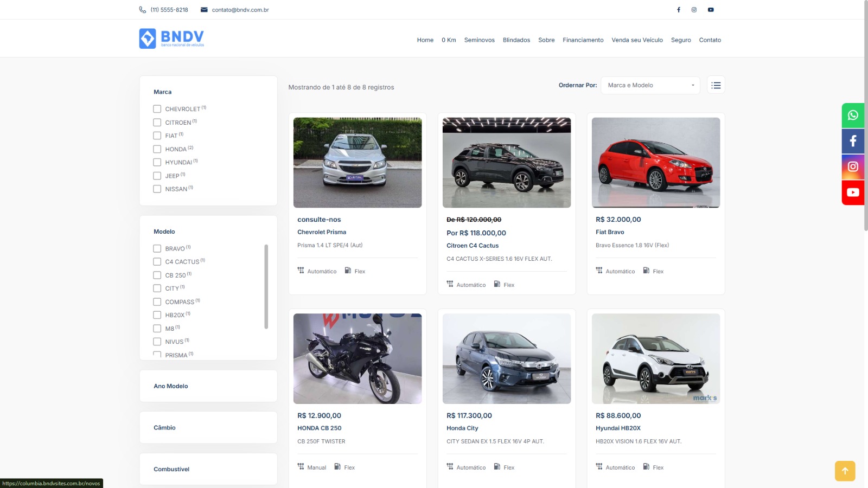Click the contato@bndv.com.br email link
Image resolution: width=868 pixels, height=488 pixels.
click(x=240, y=10)
